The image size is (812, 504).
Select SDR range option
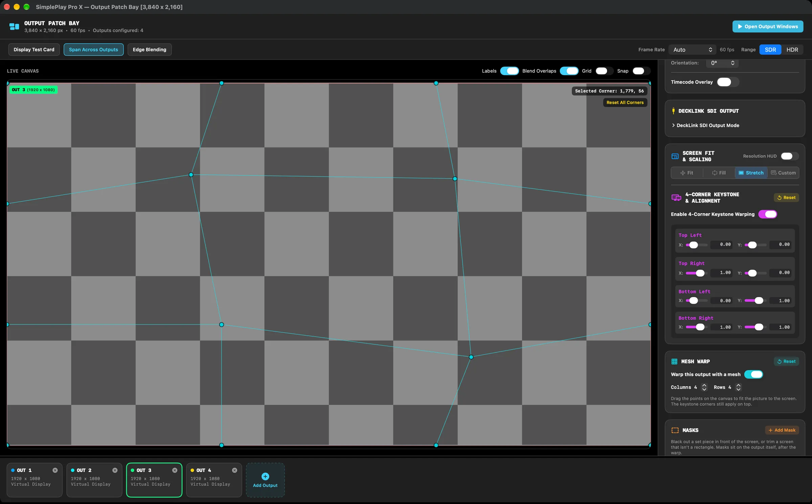pos(770,50)
